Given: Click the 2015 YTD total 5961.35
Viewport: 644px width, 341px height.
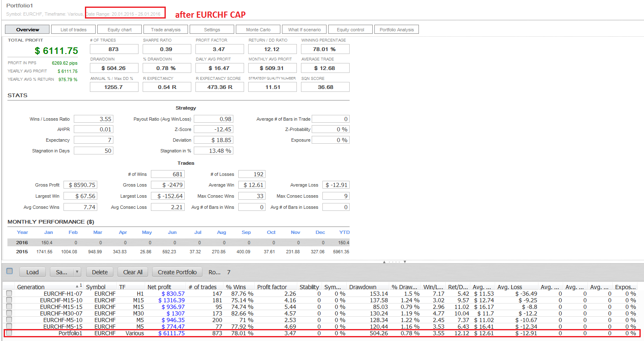Looking at the screenshot, I should (341, 252).
